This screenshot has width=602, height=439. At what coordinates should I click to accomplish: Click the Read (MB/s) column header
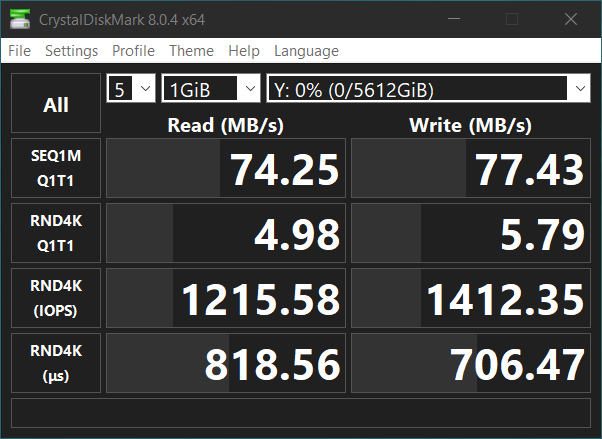click(x=226, y=125)
